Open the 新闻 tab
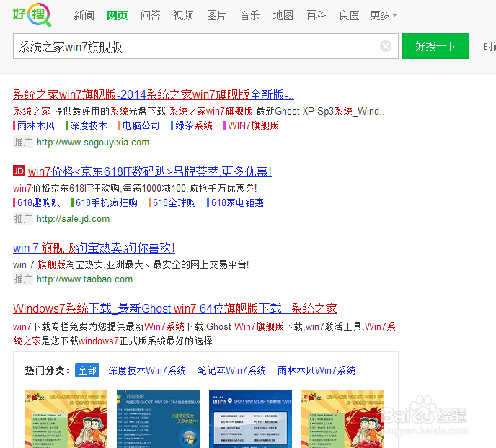The height and width of the screenshot is (448, 496). [84, 15]
